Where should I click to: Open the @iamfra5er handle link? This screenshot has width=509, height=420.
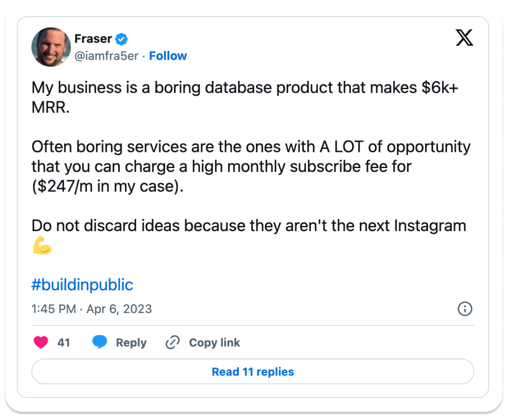click(x=107, y=56)
